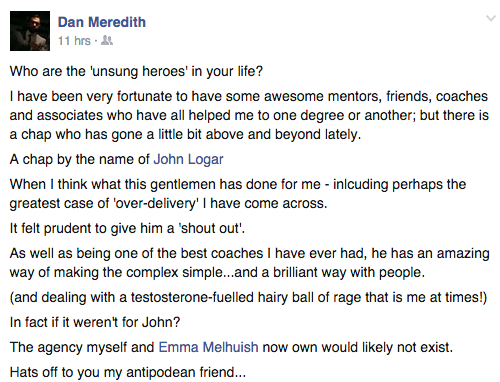Click the text 'A chap by the name of'
The image size is (500, 382).
pyautogui.click(x=80, y=159)
